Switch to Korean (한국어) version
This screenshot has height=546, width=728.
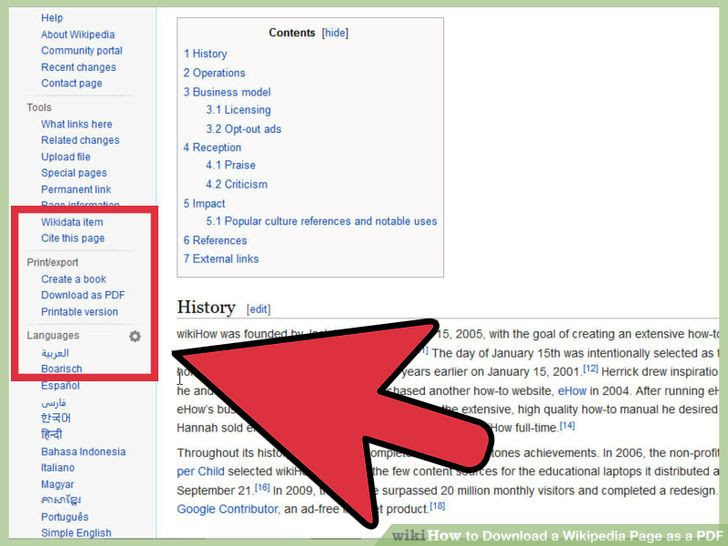coord(56,418)
